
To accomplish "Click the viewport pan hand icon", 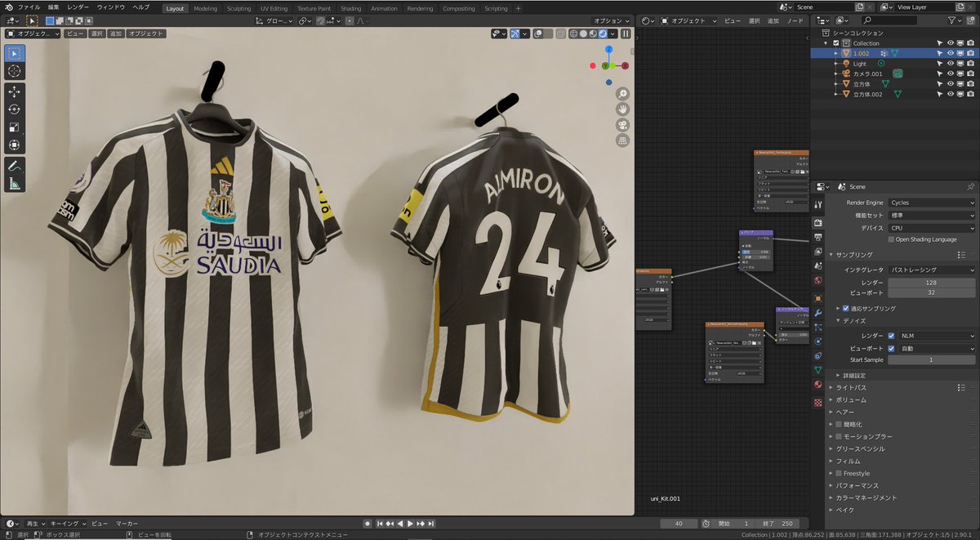I will click(622, 109).
